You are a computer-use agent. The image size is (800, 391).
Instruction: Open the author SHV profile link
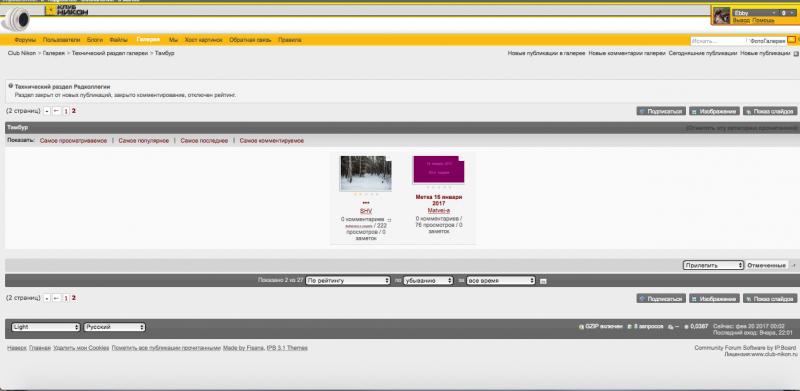pyautogui.click(x=365, y=211)
